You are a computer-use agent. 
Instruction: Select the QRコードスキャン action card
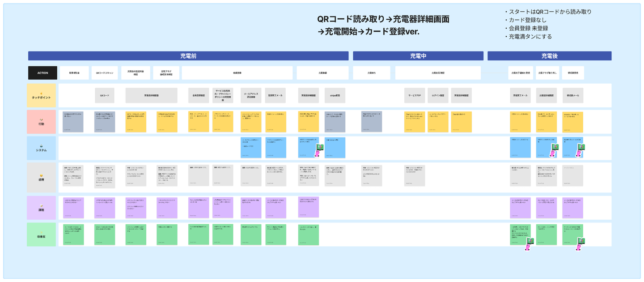[x=104, y=73]
